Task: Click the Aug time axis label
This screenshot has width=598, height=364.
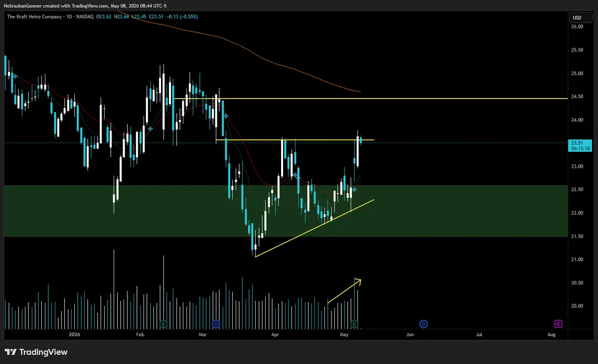Action: pyautogui.click(x=551, y=335)
